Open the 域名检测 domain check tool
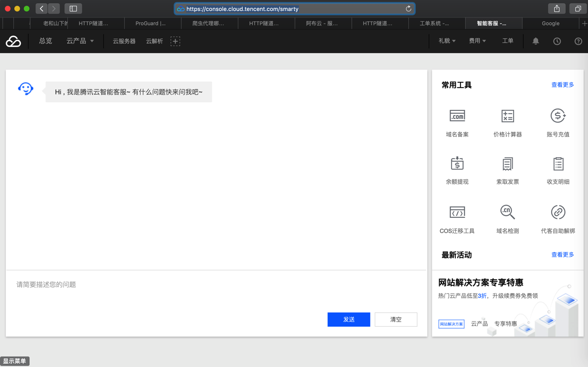This screenshot has height=367, width=588. [507, 219]
